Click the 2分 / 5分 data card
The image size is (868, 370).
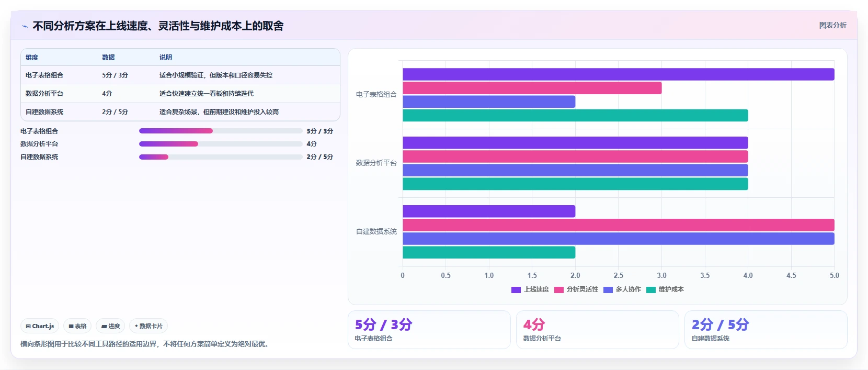(x=766, y=330)
